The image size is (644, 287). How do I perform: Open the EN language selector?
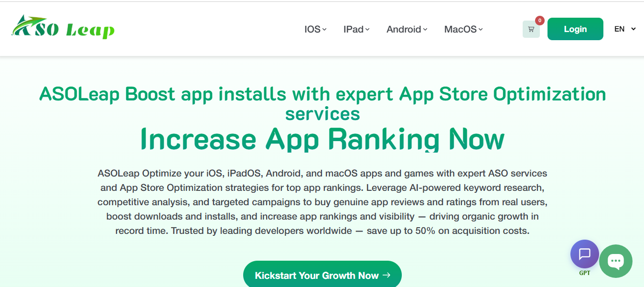625,29
